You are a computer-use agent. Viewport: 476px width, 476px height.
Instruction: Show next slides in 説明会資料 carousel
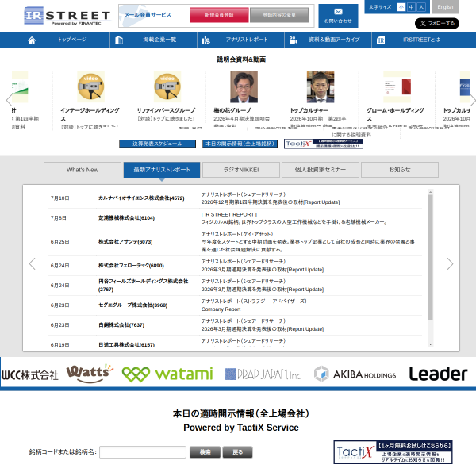coord(473,100)
